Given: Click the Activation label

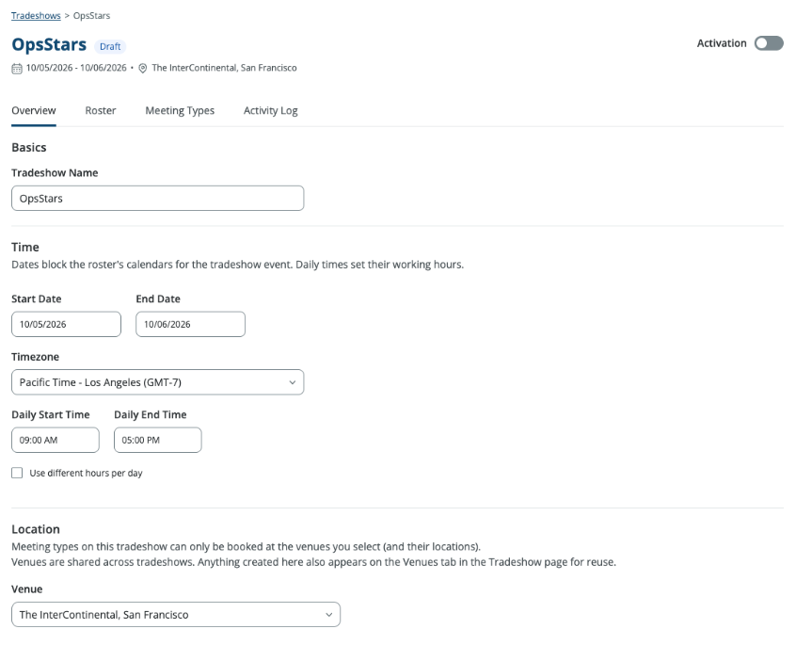Looking at the screenshot, I should click(x=722, y=43).
